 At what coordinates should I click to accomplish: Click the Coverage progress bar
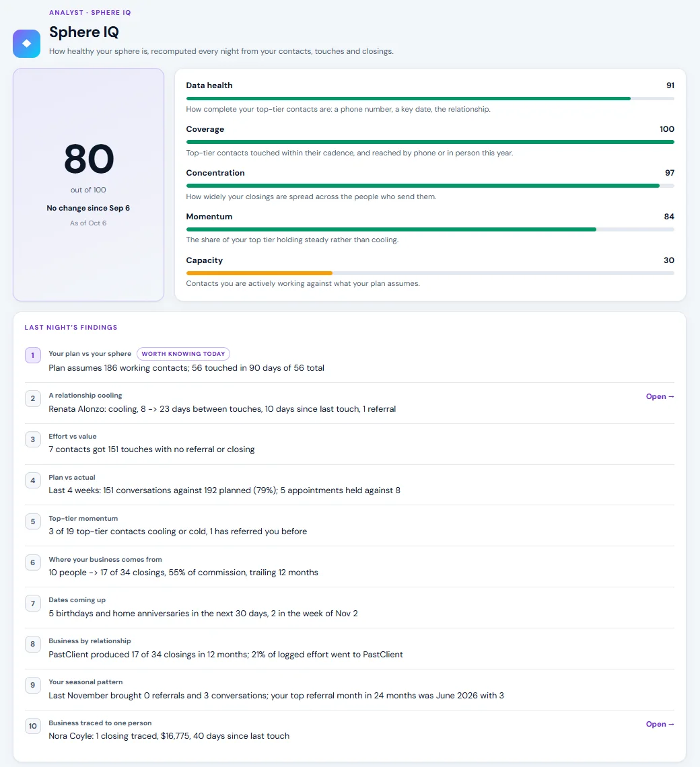click(430, 143)
